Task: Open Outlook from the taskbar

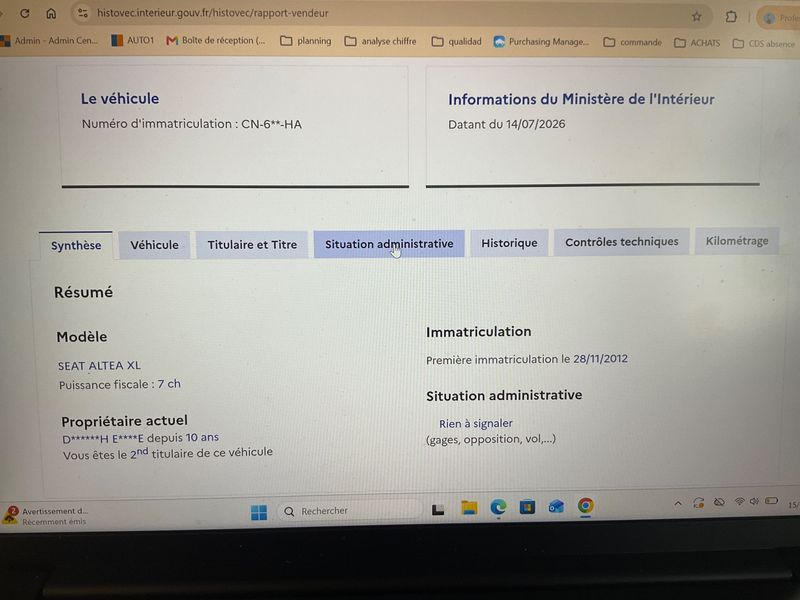Action: [556, 506]
